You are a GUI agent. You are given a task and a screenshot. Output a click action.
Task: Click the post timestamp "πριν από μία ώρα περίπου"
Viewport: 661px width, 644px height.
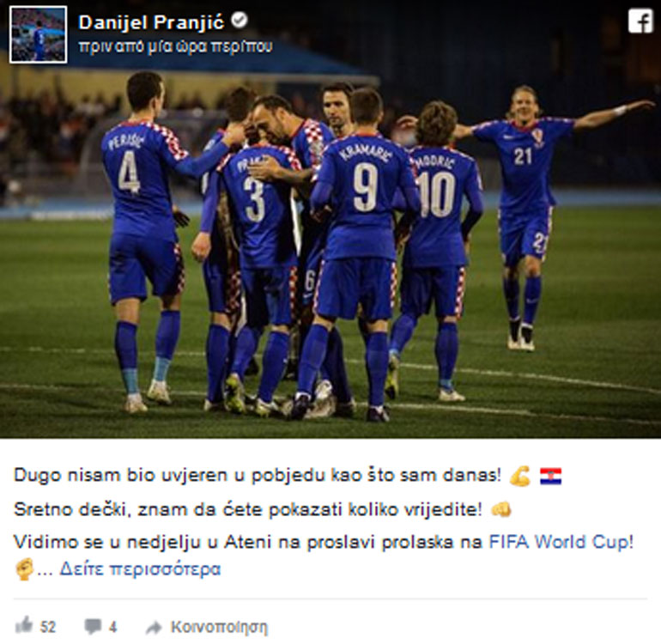pos(175,46)
